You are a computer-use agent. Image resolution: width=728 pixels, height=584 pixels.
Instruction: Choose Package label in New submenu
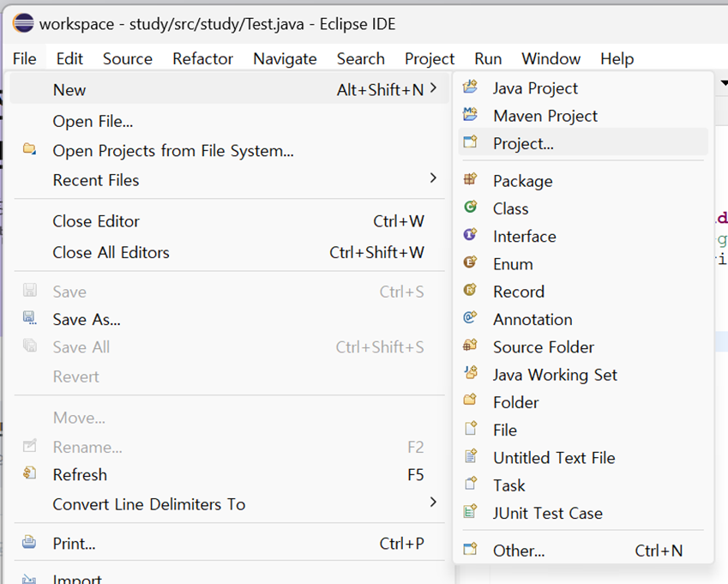tap(523, 181)
